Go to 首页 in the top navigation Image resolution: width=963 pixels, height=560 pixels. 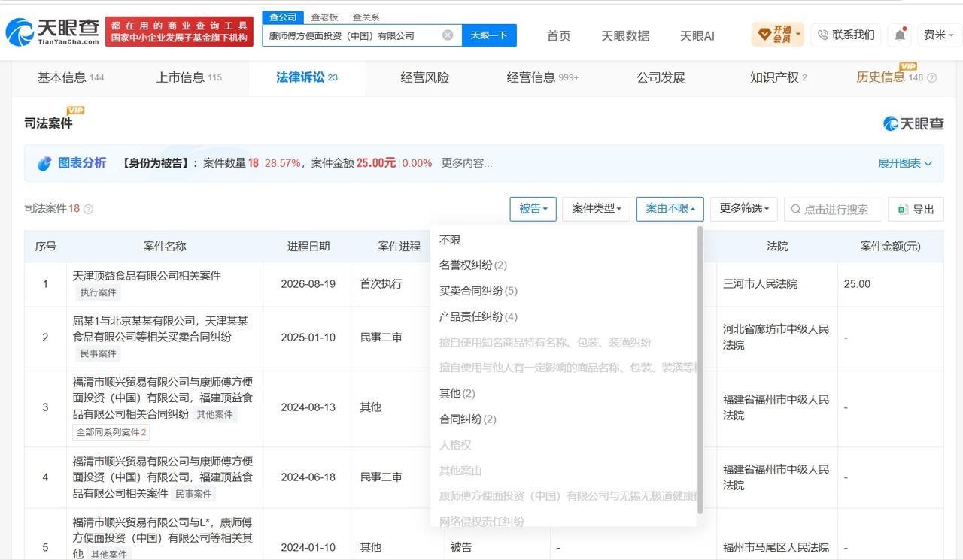[558, 35]
